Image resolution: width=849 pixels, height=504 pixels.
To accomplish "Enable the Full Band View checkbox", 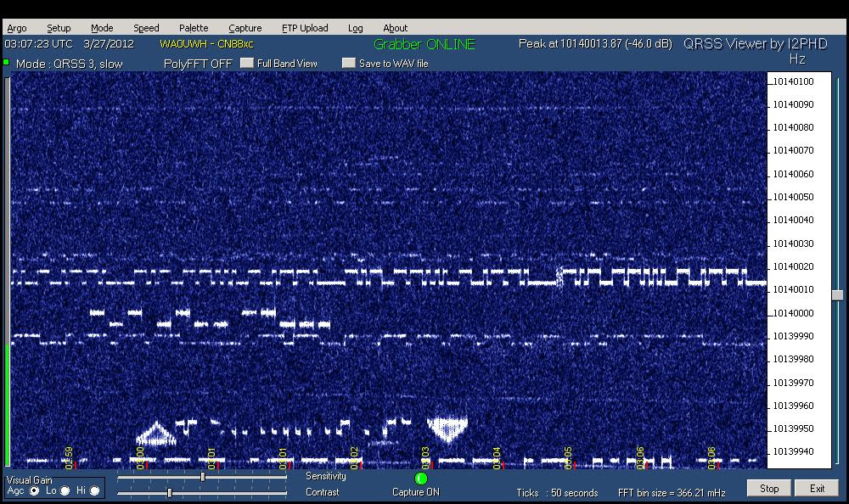I will pos(247,63).
